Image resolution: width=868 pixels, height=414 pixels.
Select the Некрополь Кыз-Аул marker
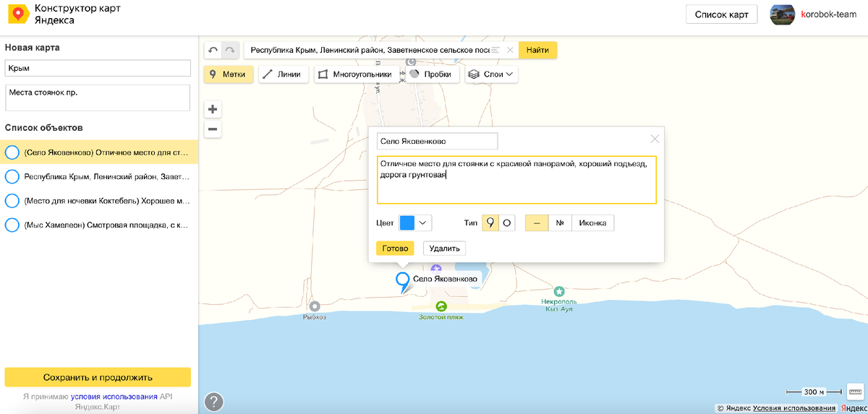click(x=559, y=290)
